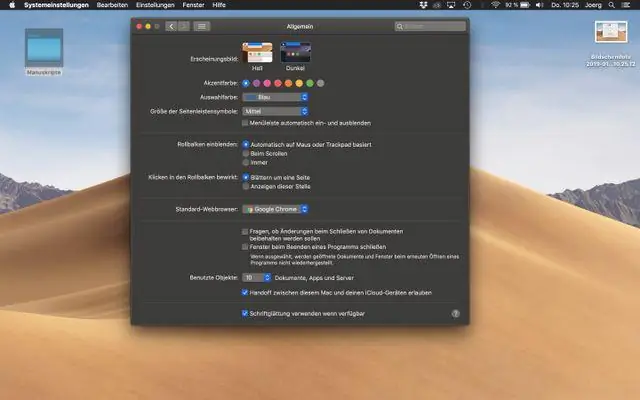Show all preferences grid button
The width and height of the screenshot is (640, 400).
coord(202,27)
